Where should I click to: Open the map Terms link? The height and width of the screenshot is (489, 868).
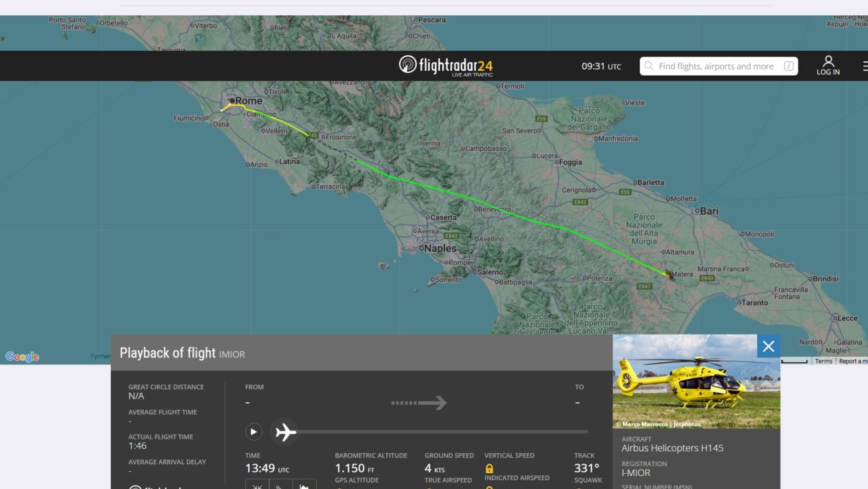(x=824, y=361)
